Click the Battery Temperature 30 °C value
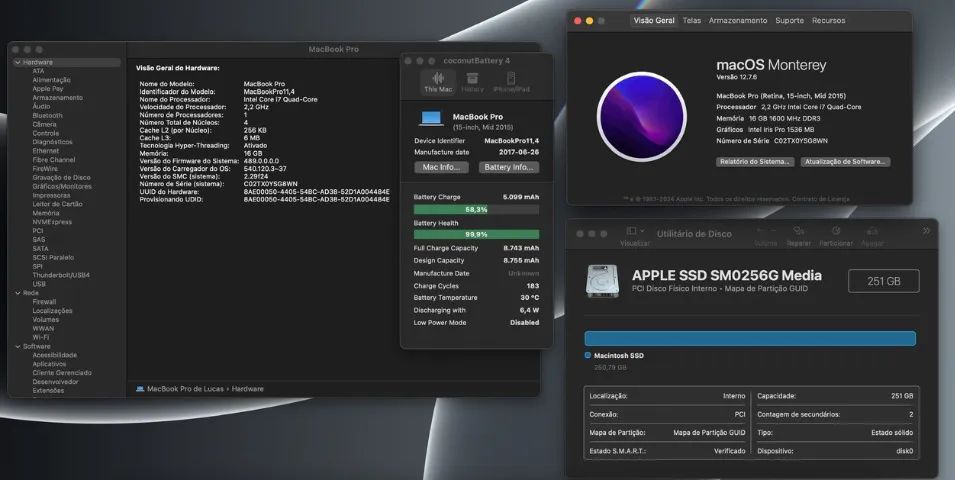The image size is (955, 480). pyautogui.click(x=530, y=298)
